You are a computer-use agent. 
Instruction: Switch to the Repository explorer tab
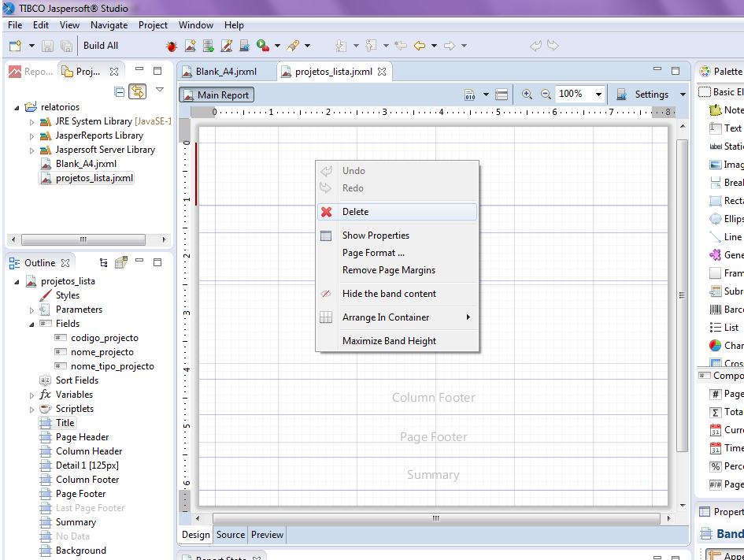pos(31,72)
